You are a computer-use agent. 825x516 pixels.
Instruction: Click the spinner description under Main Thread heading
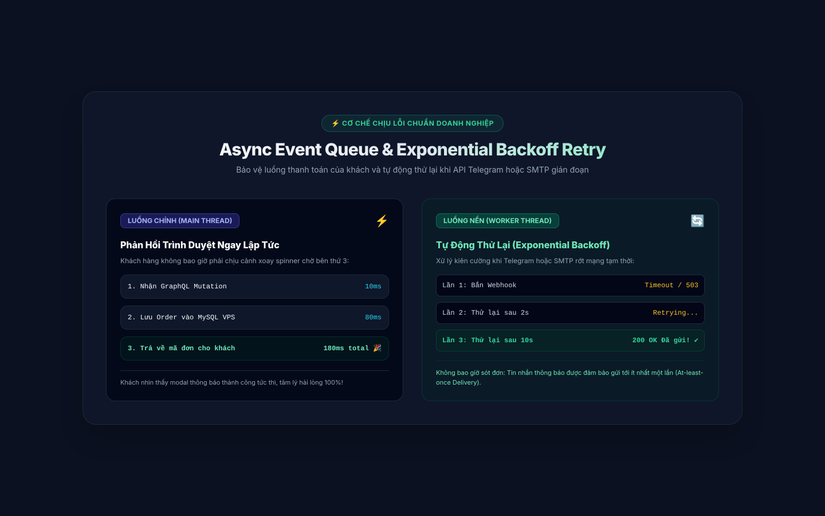tap(234, 261)
